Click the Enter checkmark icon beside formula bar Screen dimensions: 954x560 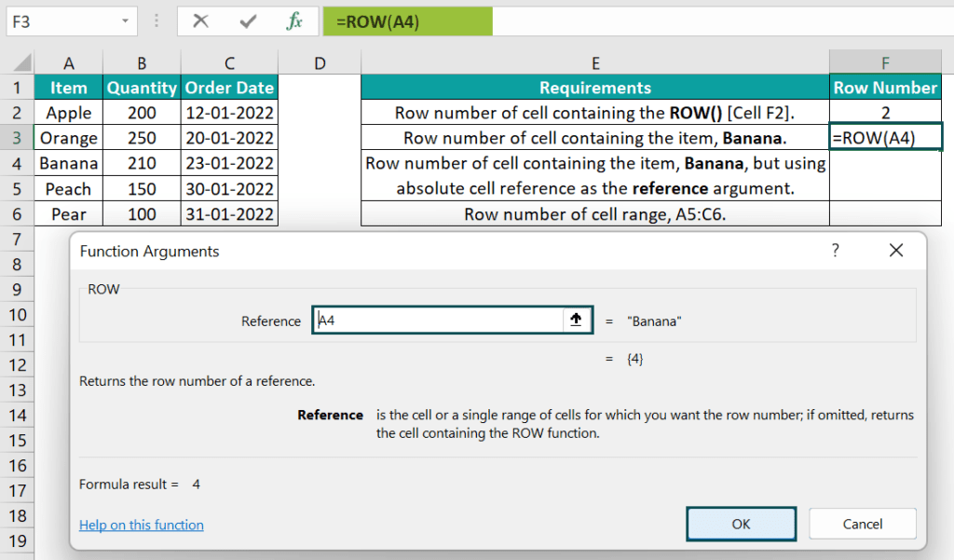pos(249,20)
